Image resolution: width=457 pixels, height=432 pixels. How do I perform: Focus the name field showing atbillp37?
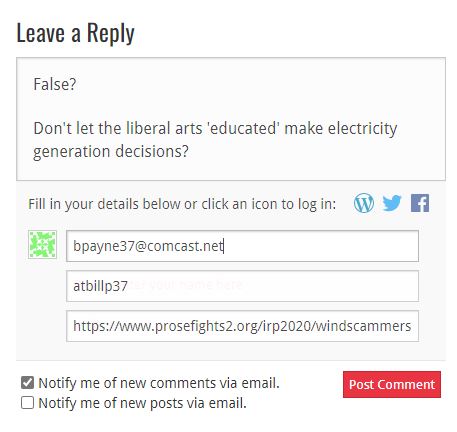click(242, 286)
